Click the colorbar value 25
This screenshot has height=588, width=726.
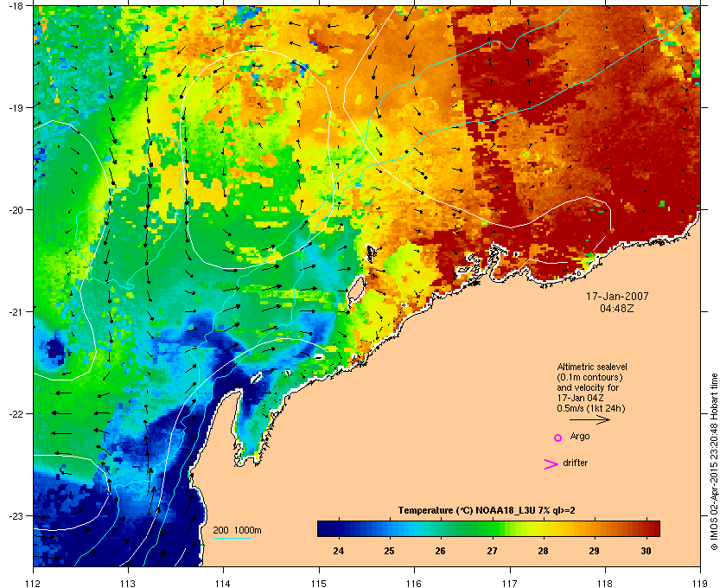[x=390, y=551]
